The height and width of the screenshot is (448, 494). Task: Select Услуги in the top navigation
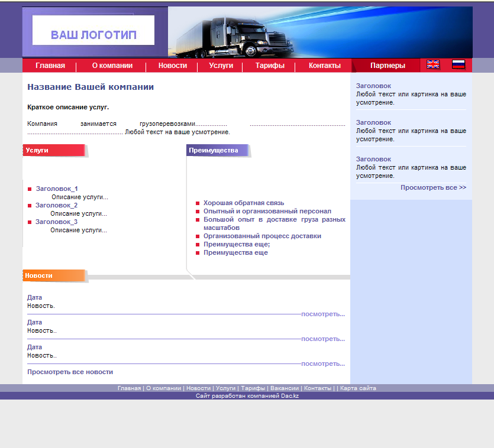pos(221,66)
